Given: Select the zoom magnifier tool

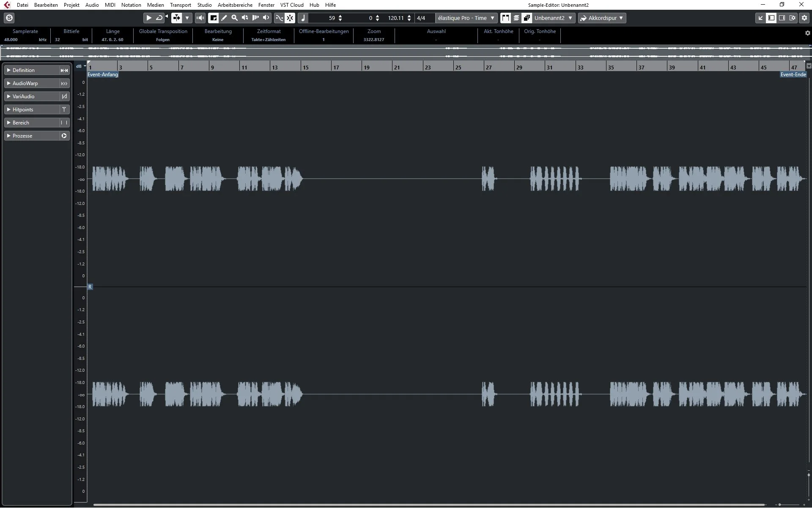Looking at the screenshot, I should [x=234, y=18].
